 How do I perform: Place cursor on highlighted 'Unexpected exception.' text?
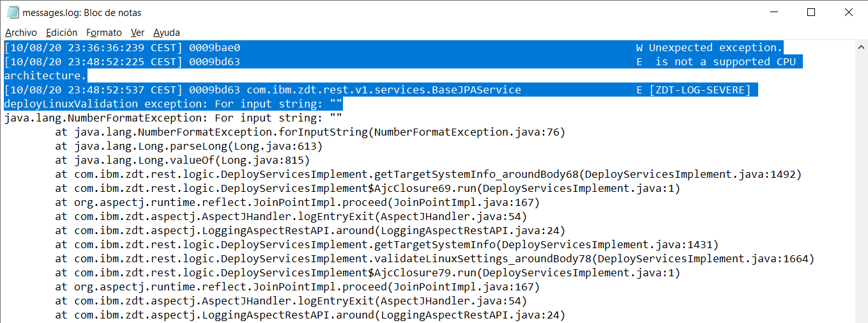(x=715, y=48)
